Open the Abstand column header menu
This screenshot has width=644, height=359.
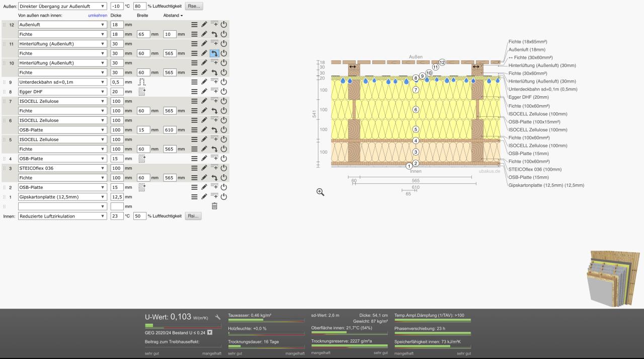173,16
